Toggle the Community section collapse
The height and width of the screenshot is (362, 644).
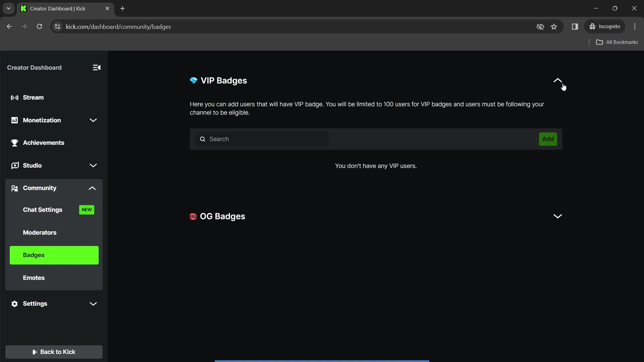[x=93, y=188]
